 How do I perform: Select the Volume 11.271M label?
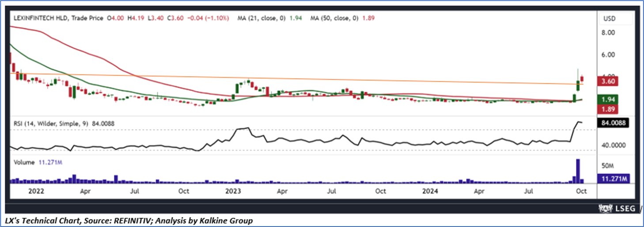(38, 162)
